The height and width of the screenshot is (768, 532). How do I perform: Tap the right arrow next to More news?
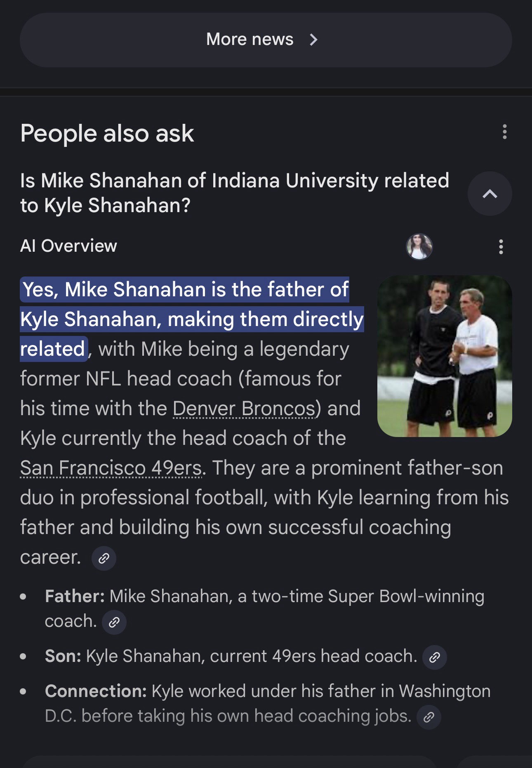coord(313,40)
